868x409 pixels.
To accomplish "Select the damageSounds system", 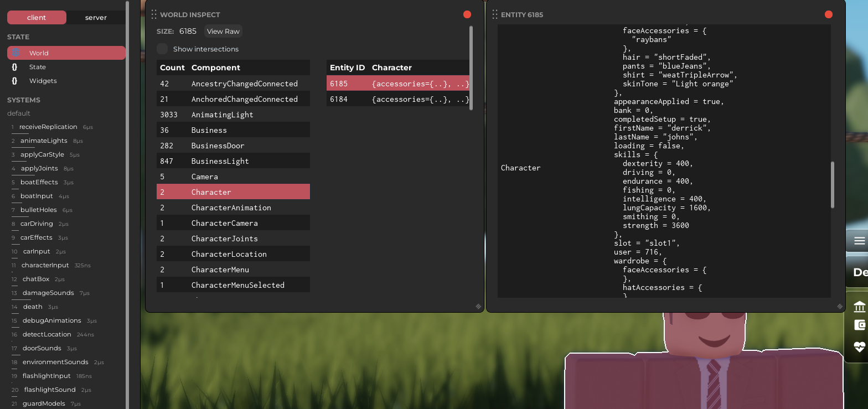I will 48,293.
